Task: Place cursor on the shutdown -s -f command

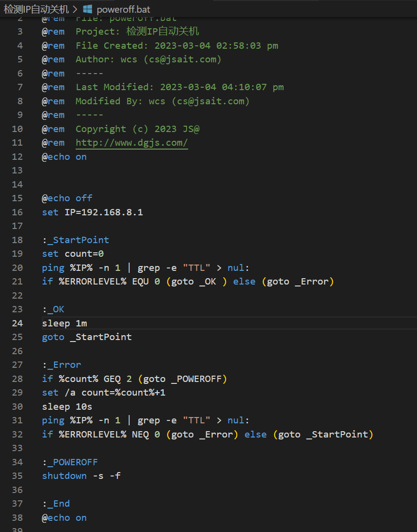Action: point(81,475)
